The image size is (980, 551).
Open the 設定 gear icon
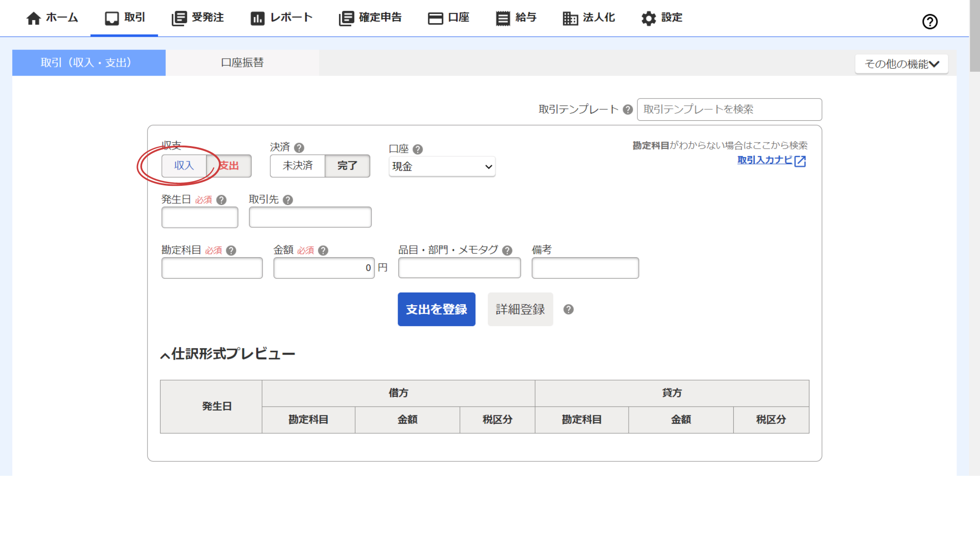click(x=648, y=18)
